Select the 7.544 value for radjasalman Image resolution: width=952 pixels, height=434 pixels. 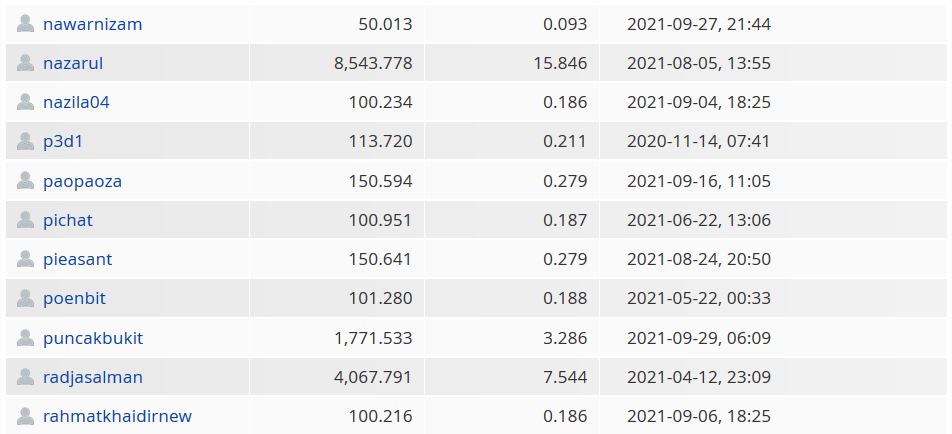[x=565, y=378]
